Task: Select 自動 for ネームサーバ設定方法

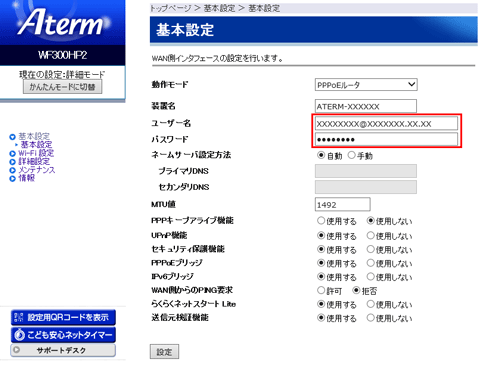Action: [x=321, y=155]
